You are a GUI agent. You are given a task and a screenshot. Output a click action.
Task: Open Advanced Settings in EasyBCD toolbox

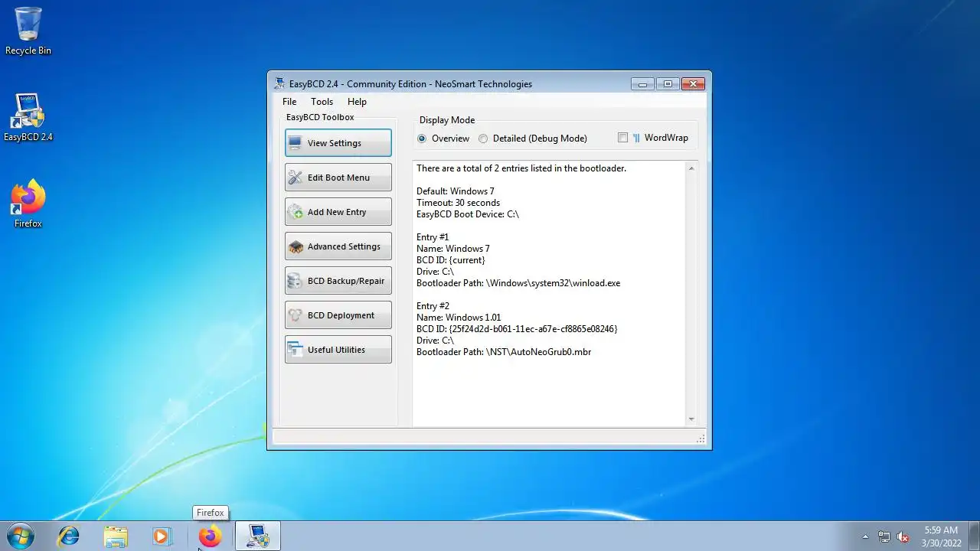coord(338,246)
